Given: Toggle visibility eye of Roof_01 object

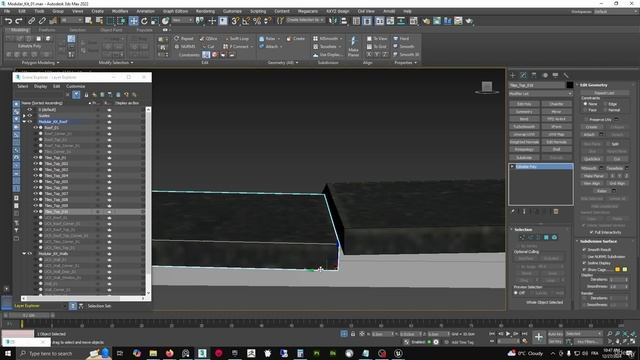Looking at the screenshot, I should pos(36,127).
